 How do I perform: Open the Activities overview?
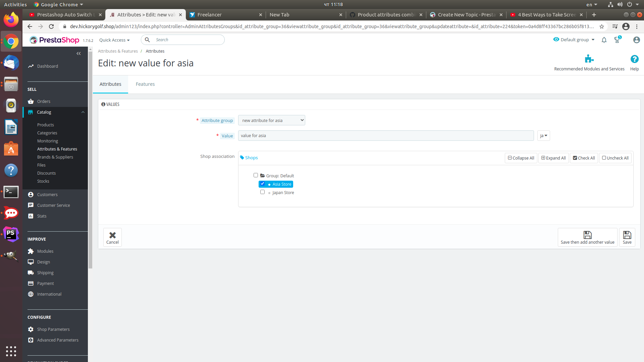pos(15,4)
